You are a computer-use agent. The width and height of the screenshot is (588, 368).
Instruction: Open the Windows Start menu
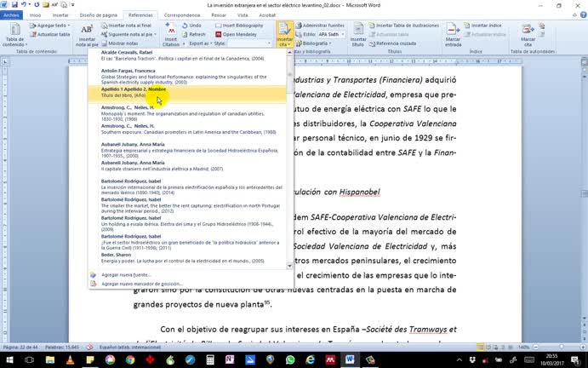pyautogui.click(x=9, y=360)
